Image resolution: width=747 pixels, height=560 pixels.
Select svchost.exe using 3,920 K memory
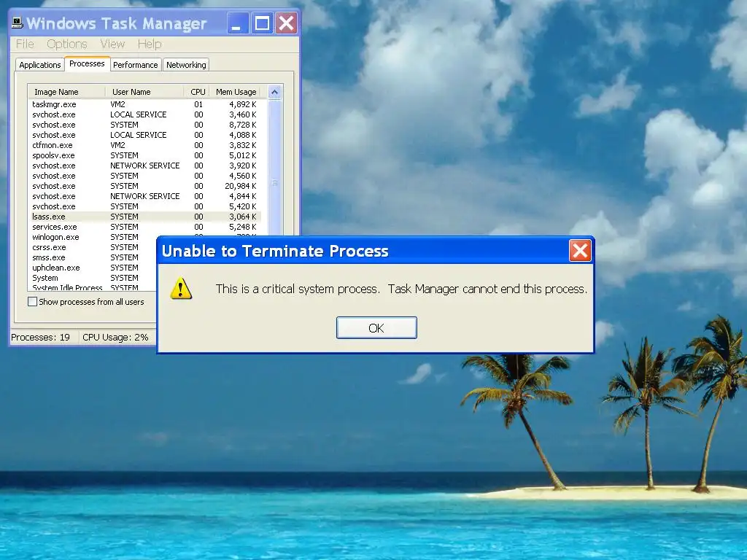point(144,166)
